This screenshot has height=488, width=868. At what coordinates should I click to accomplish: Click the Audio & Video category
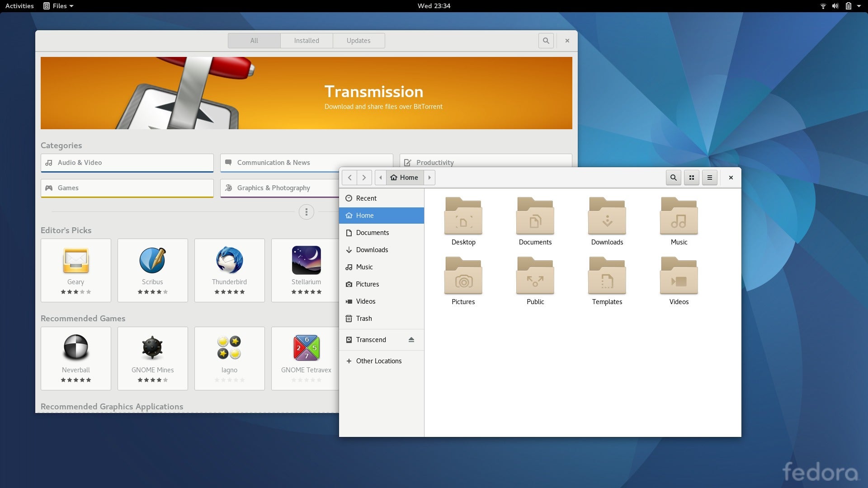[x=127, y=161]
